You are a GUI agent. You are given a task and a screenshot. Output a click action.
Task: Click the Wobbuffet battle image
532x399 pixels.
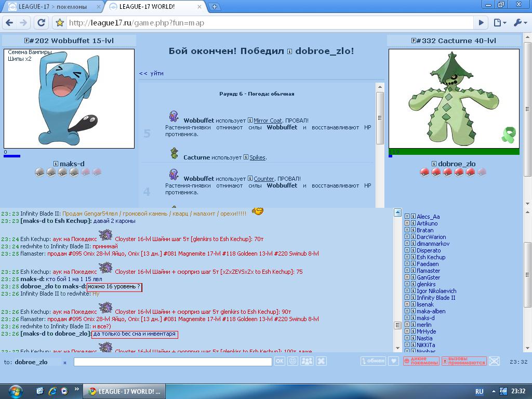click(x=69, y=98)
